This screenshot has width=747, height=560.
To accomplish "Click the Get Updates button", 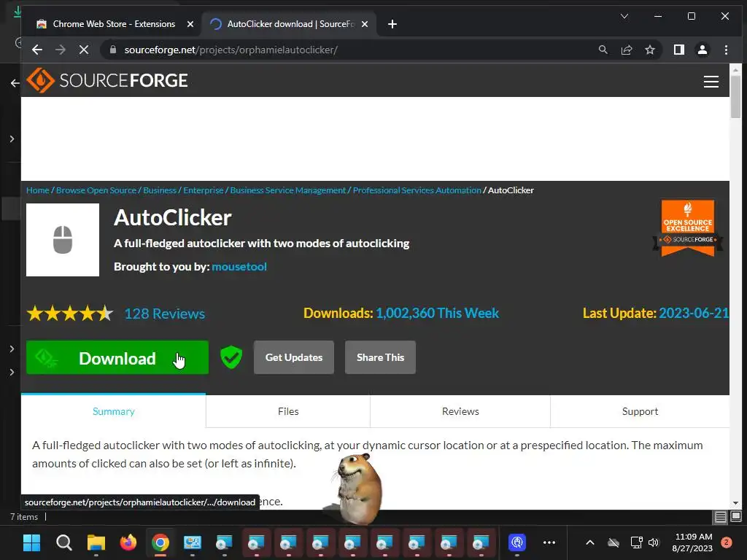I will pyautogui.click(x=293, y=357).
